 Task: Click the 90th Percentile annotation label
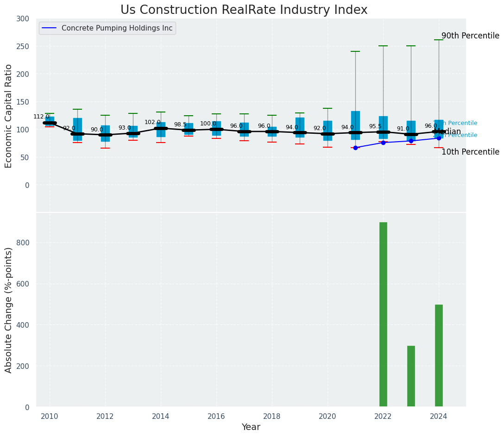pos(470,36)
